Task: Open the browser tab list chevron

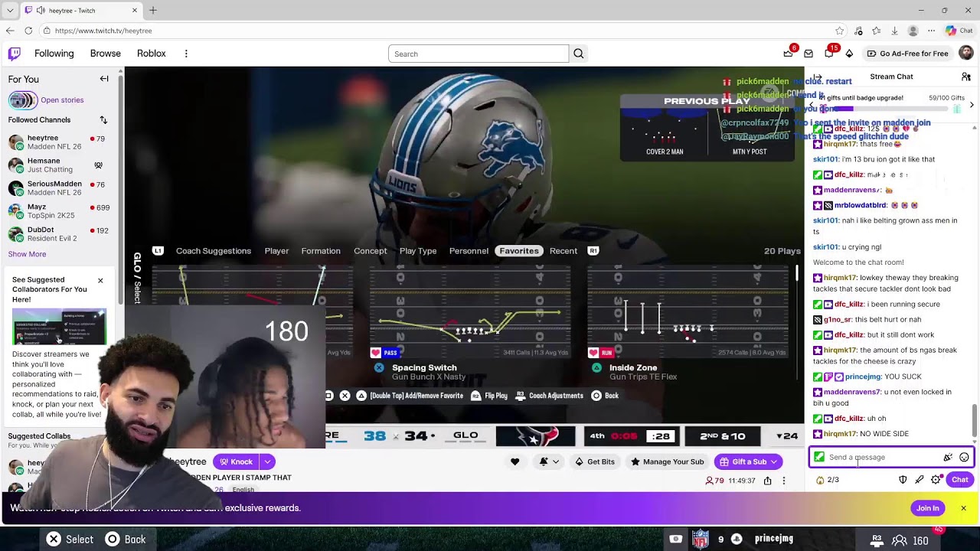Action: 10,11
